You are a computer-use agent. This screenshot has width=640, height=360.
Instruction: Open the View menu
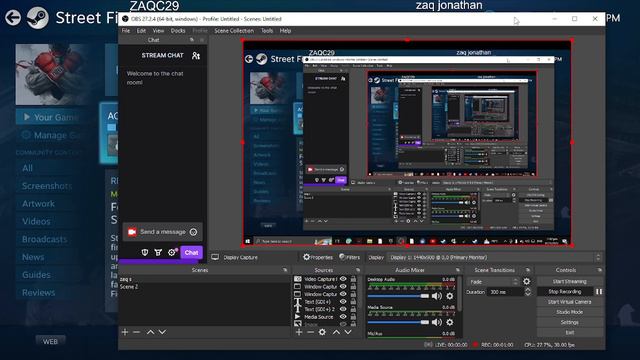158,31
